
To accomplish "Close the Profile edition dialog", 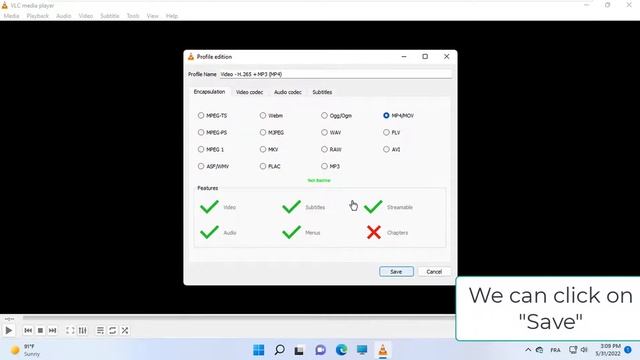I will [x=447, y=57].
